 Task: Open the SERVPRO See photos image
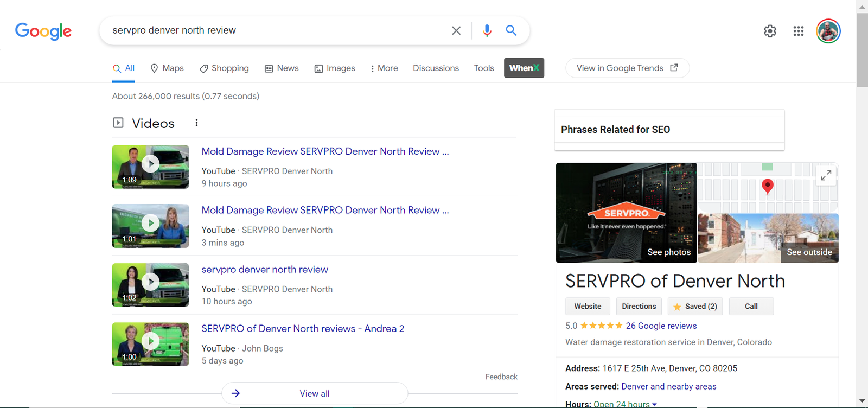coord(627,213)
